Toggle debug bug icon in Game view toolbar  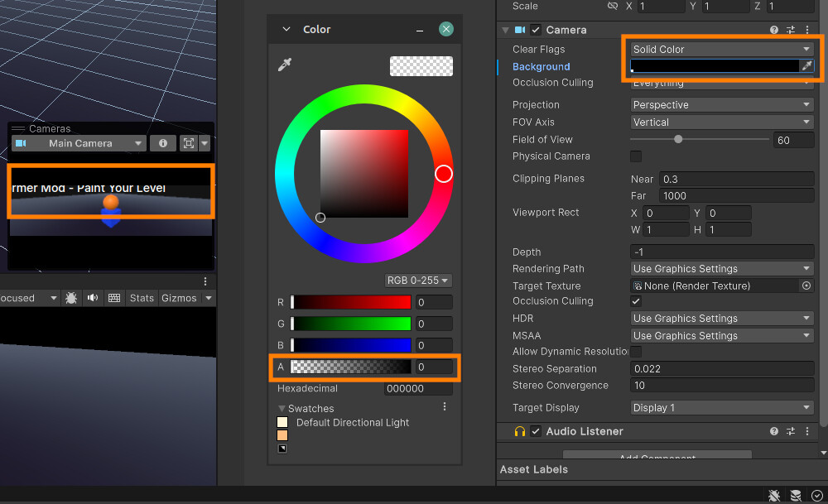coord(71,298)
